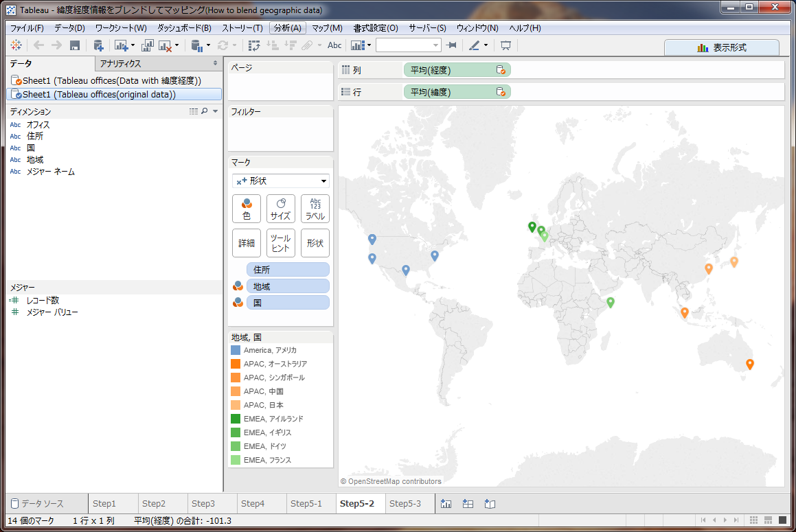The image size is (796, 532).
Task: Show filmstrip view icon in status bar
Action: pos(768,520)
